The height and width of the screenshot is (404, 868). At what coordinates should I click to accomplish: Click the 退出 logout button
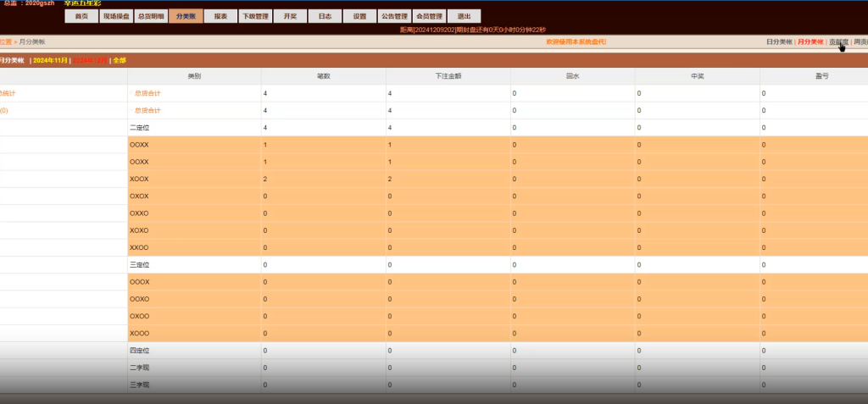tap(464, 16)
